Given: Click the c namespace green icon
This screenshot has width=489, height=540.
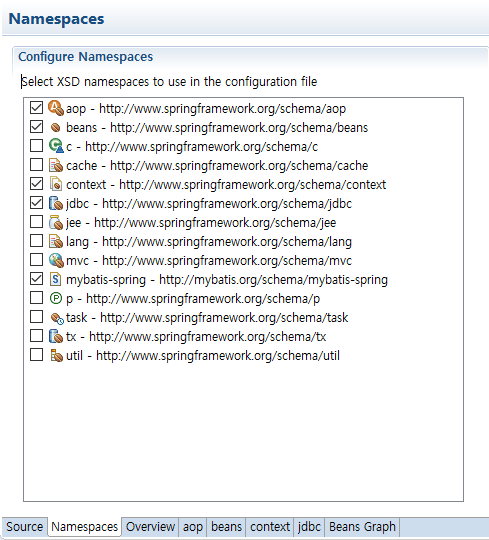Looking at the screenshot, I should pyautogui.click(x=56, y=146).
